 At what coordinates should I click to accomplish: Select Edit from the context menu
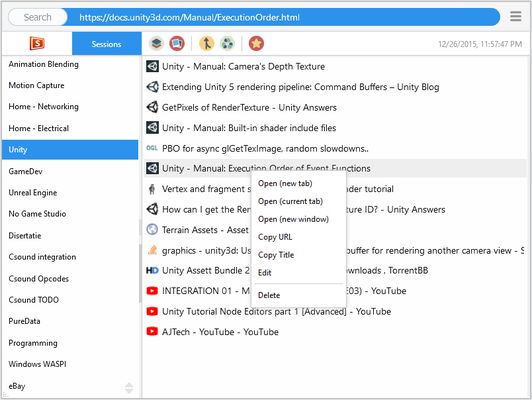[264, 273]
